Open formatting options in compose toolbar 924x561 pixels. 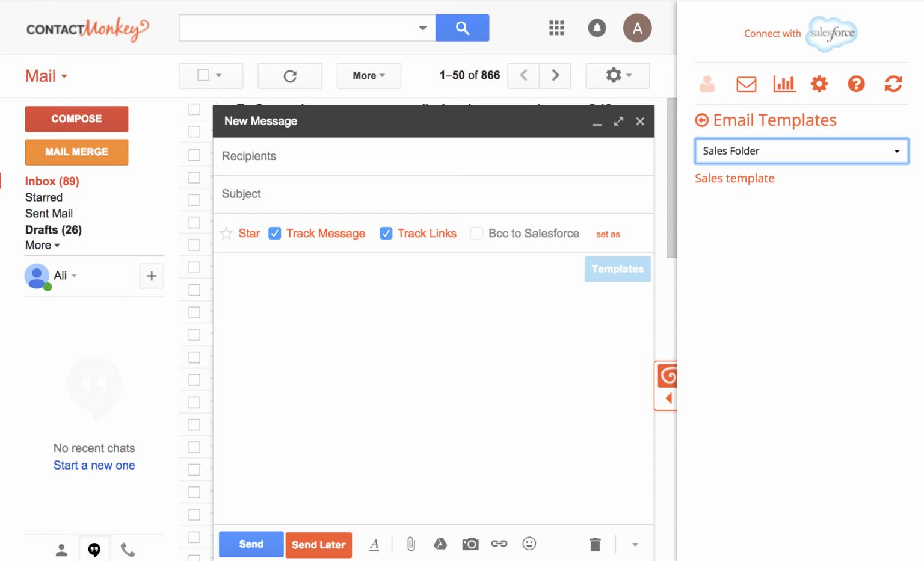[374, 544]
